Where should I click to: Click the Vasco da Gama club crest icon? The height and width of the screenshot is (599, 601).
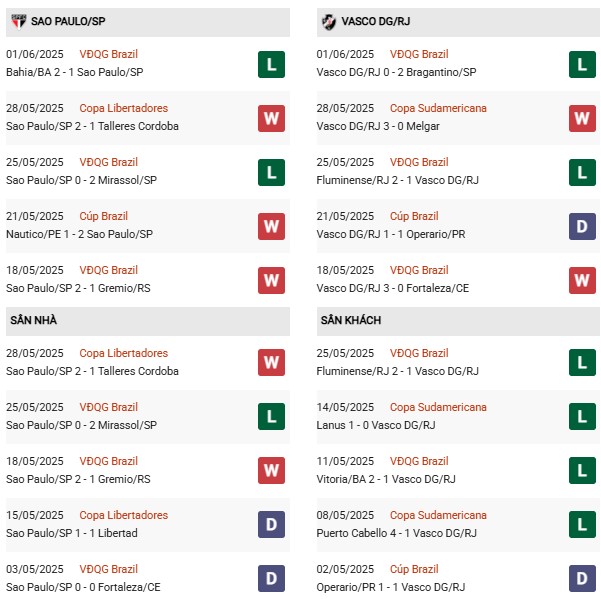[329, 22]
